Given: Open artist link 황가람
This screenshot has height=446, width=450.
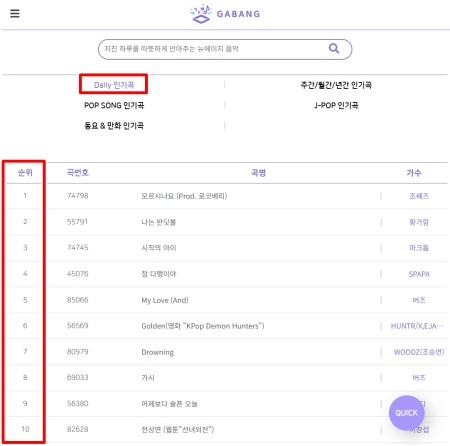Looking at the screenshot, I should [x=419, y=222].
